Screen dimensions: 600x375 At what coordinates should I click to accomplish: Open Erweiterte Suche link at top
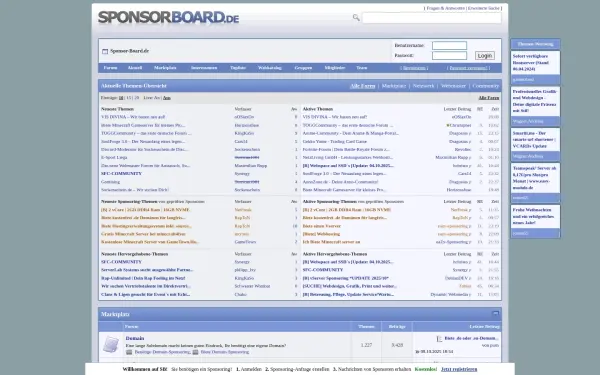pyautogui.click(x=484, y=8)
